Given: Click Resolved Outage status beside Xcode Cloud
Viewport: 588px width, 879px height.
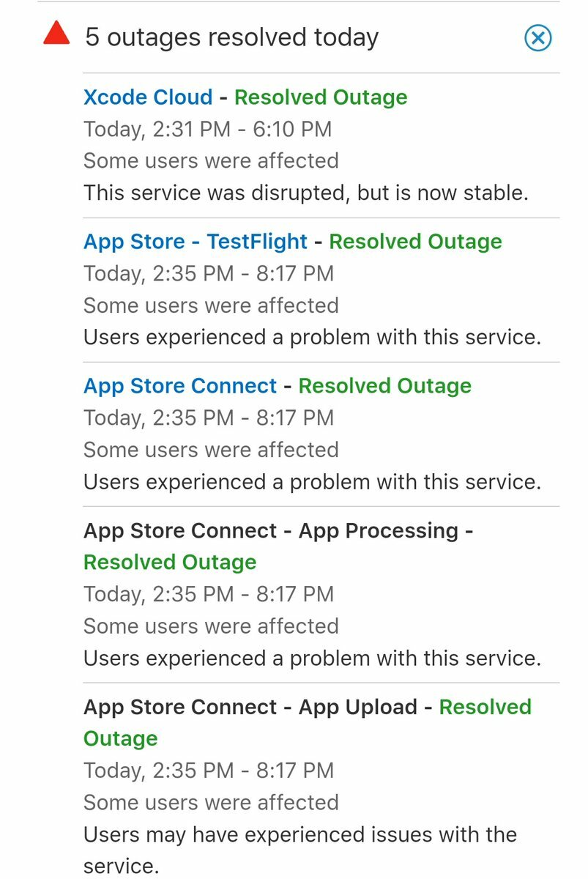Looking at the screenshot, I should [x=321, y=97].
